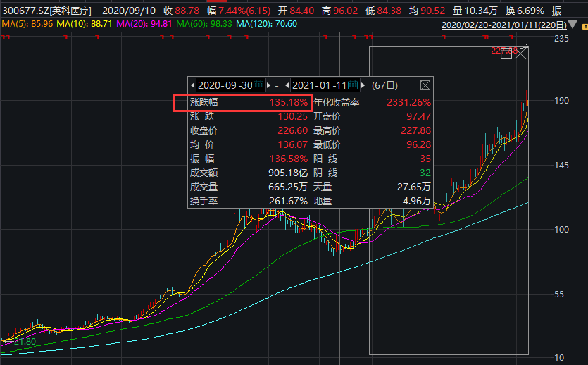
Task: Dismiss selection box with the X icon
Action: click(520, 54)
